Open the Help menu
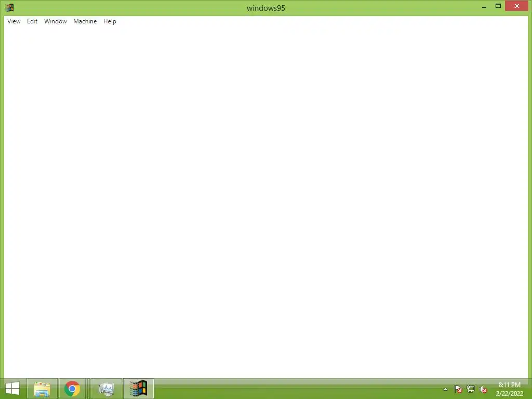This screenshot has width=532, height=399. [x=110, y=21]
